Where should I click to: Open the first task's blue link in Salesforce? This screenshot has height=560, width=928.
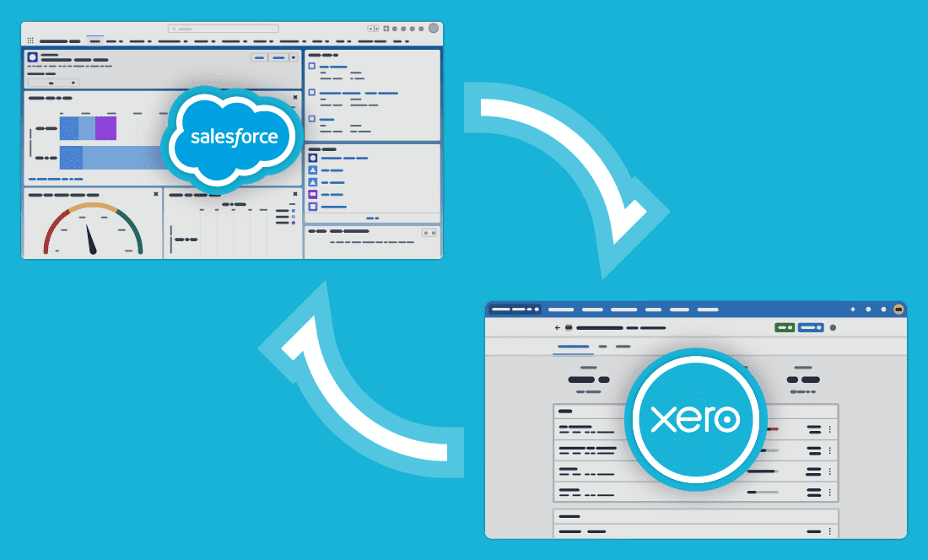click(x=333, y=67)
